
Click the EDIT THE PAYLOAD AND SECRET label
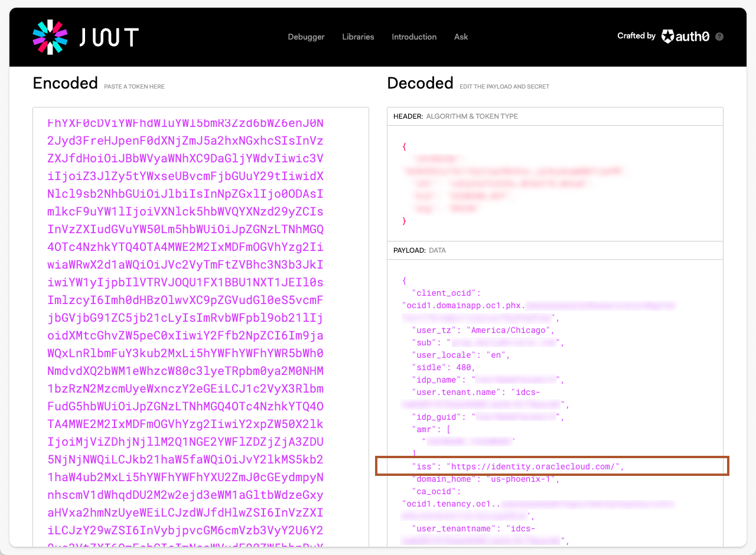click(504, 86)
